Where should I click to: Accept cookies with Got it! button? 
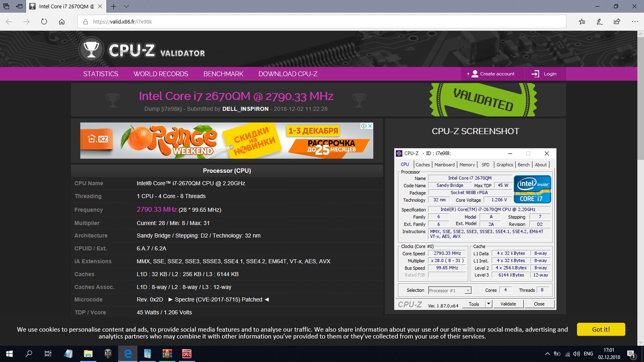tap(601, 329)
